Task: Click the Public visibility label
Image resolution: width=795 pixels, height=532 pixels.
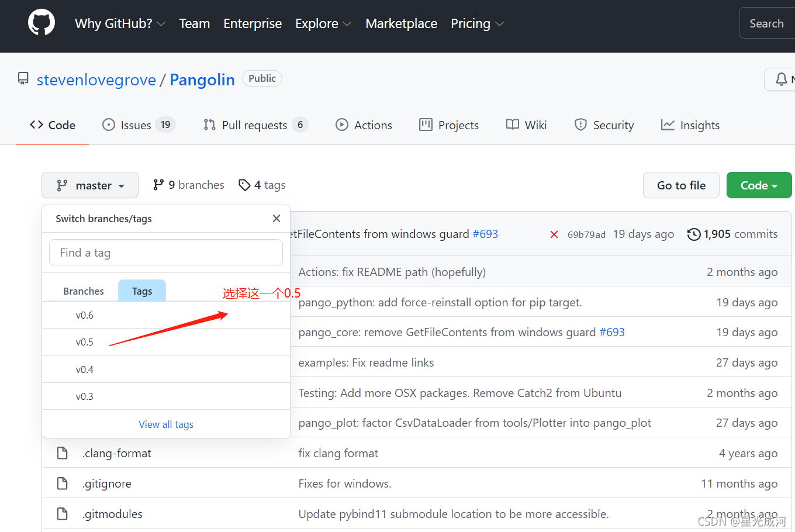Action: pos(262,78)
